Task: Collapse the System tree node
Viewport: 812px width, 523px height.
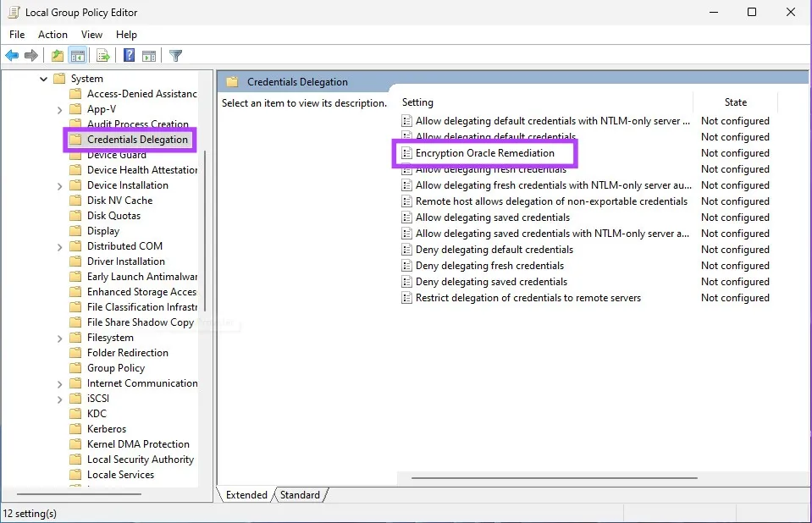Action: coord(43,78)
